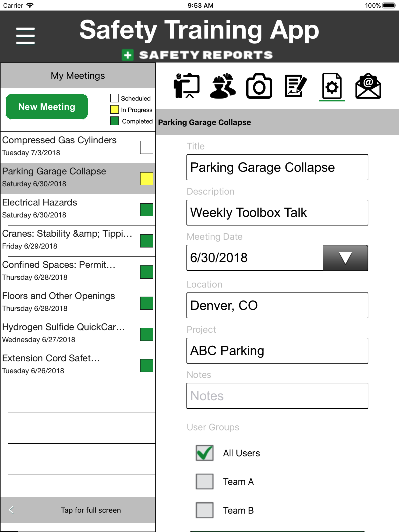Viewport: 399px width, 532px height.
Task: Select Extension Cord Safet meeting
Action: click(x=78, y=366)
